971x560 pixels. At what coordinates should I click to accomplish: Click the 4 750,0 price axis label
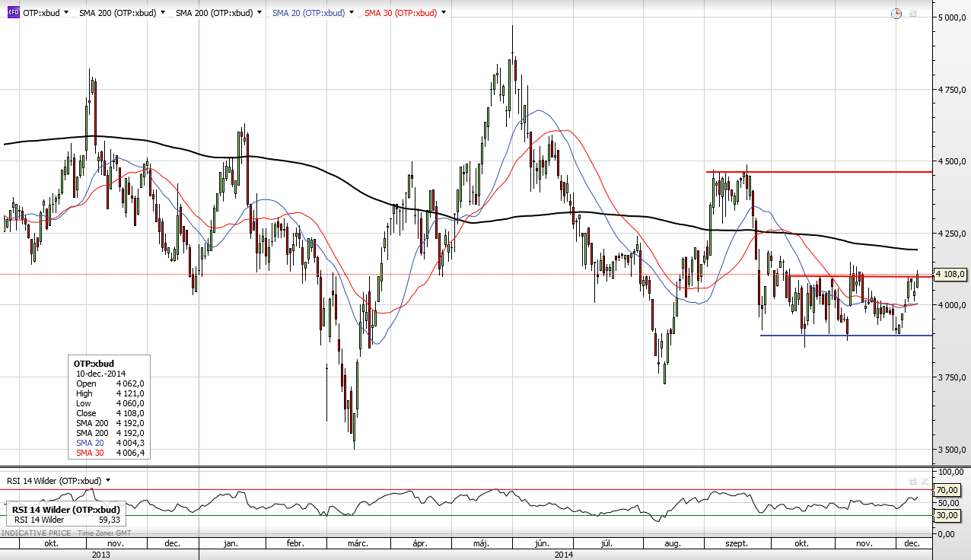(x=953, y=90)
